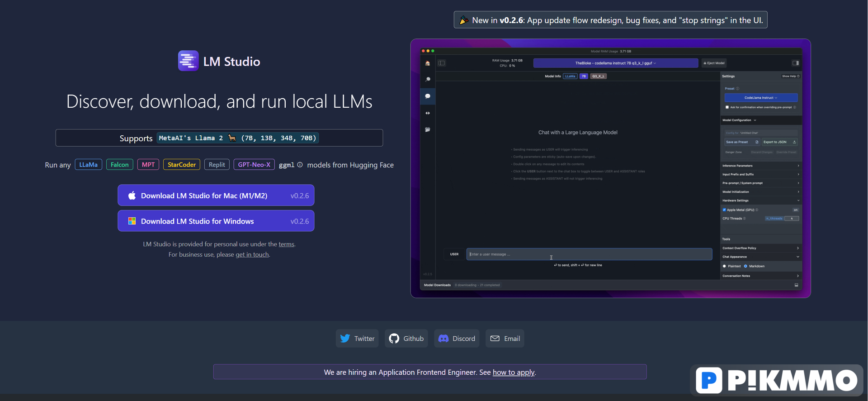The image size is (868, 401).
Task: Click the Q3_K_L quantization tag
Action: [598, 76]
